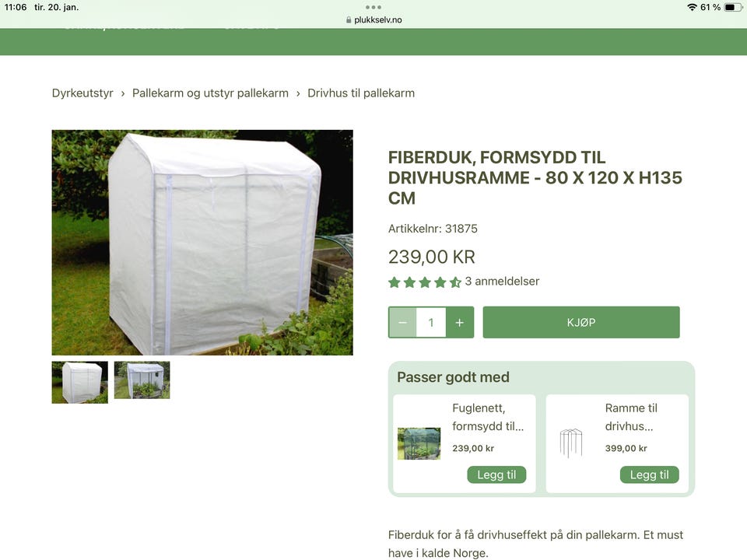Click the star rating icons
The height and width of the screenshot is (560, 747).
425,282
